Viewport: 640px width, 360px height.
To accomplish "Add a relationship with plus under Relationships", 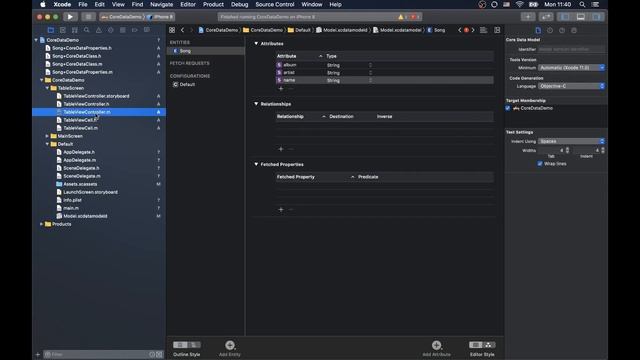I will [x=281, y=149].
